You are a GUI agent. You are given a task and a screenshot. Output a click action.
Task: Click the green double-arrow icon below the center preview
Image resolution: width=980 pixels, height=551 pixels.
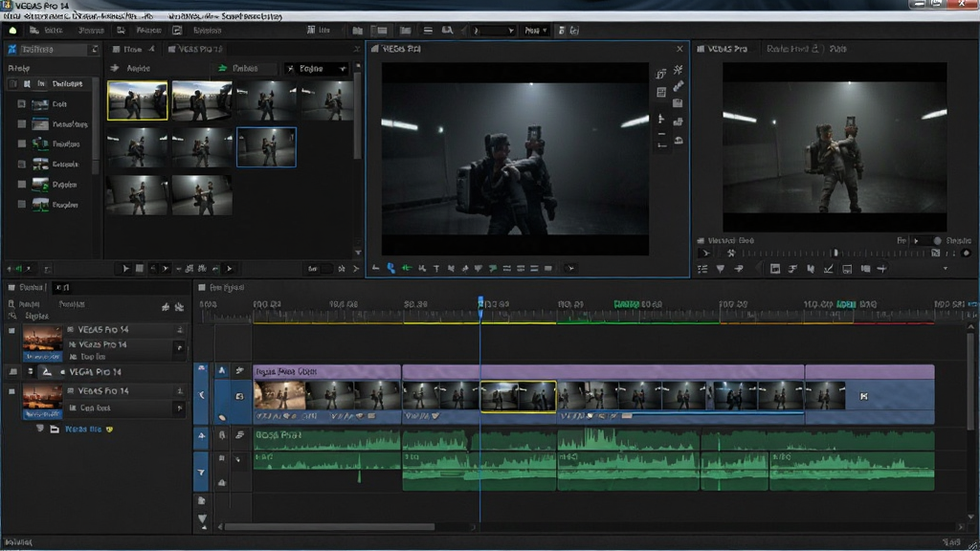(407, 268)
